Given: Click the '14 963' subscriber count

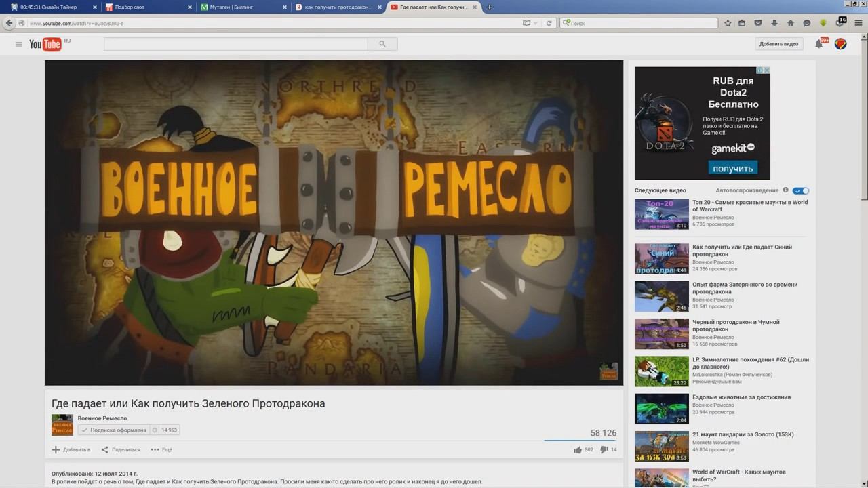Looking at the screenshot, I should [169, 430].
